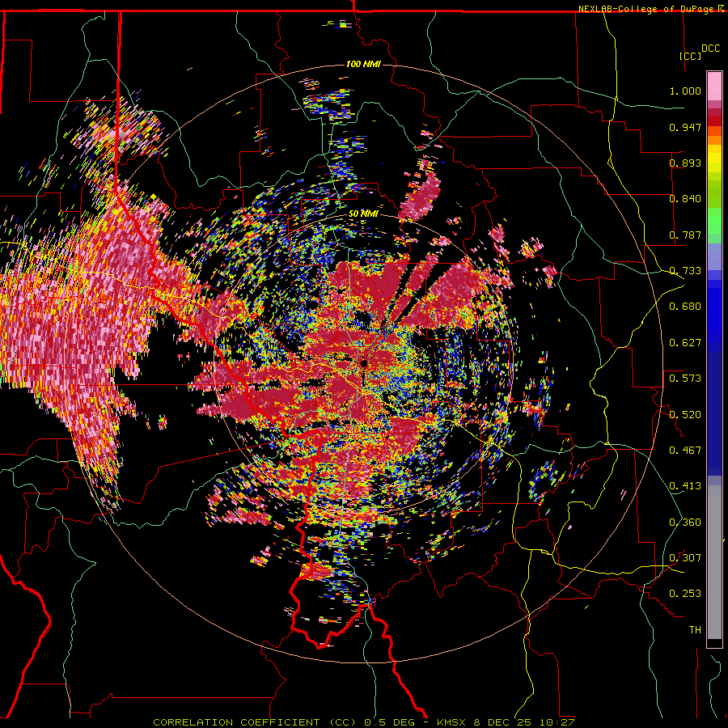Click the black radar site dot

coord(364,363)
